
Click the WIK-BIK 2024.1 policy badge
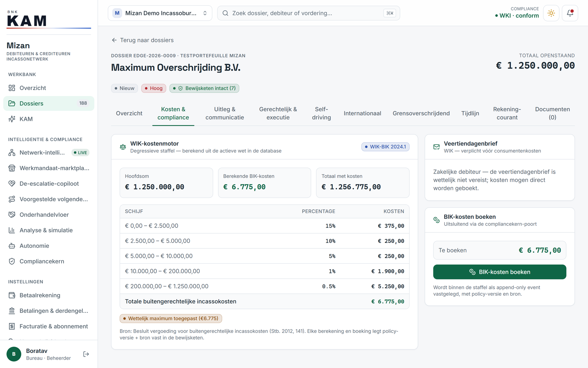click(x=385, y=147)
